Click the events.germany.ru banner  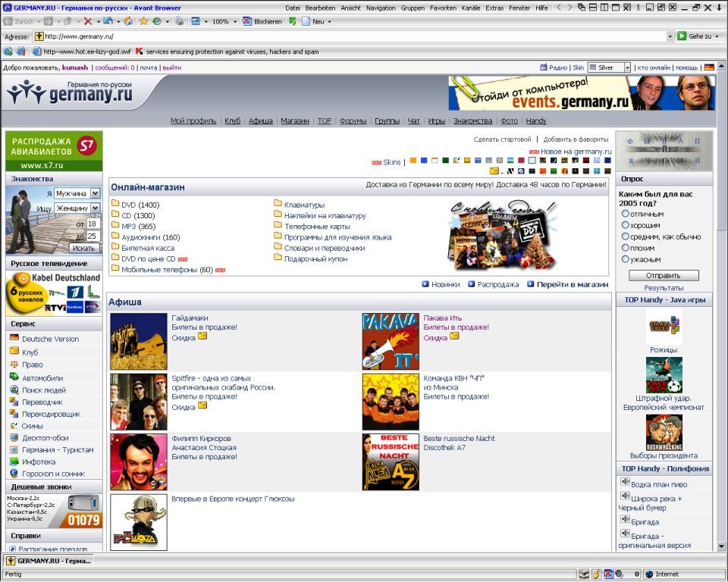click(x=582, y=92)
